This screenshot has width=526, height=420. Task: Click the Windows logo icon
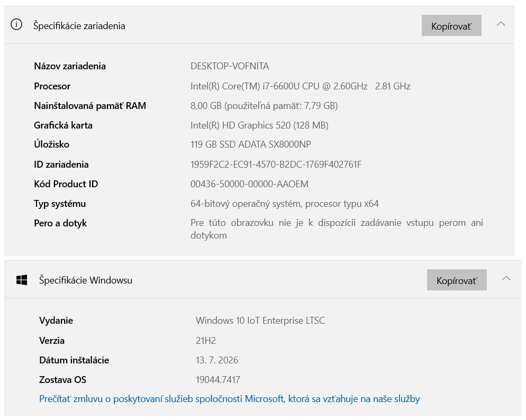[22, 280]
